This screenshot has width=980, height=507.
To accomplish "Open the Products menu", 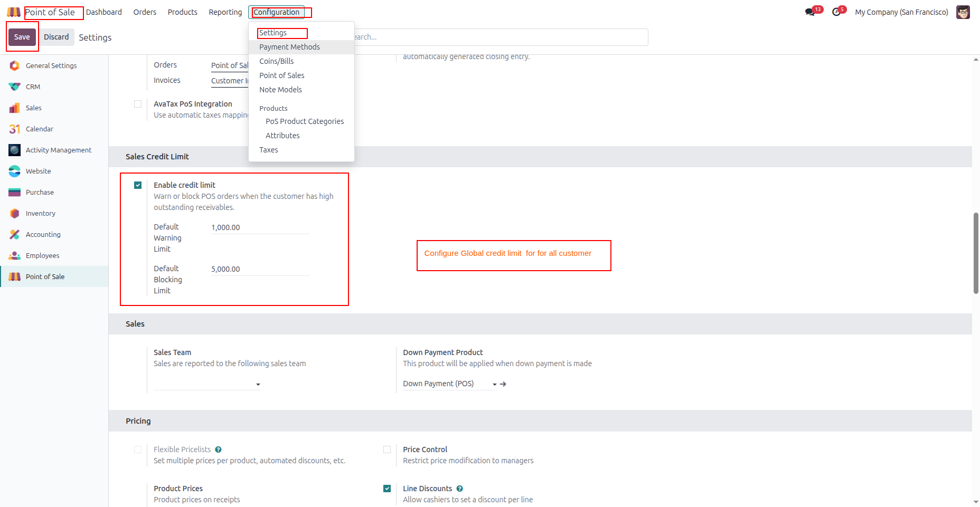I will pos(183,12).
